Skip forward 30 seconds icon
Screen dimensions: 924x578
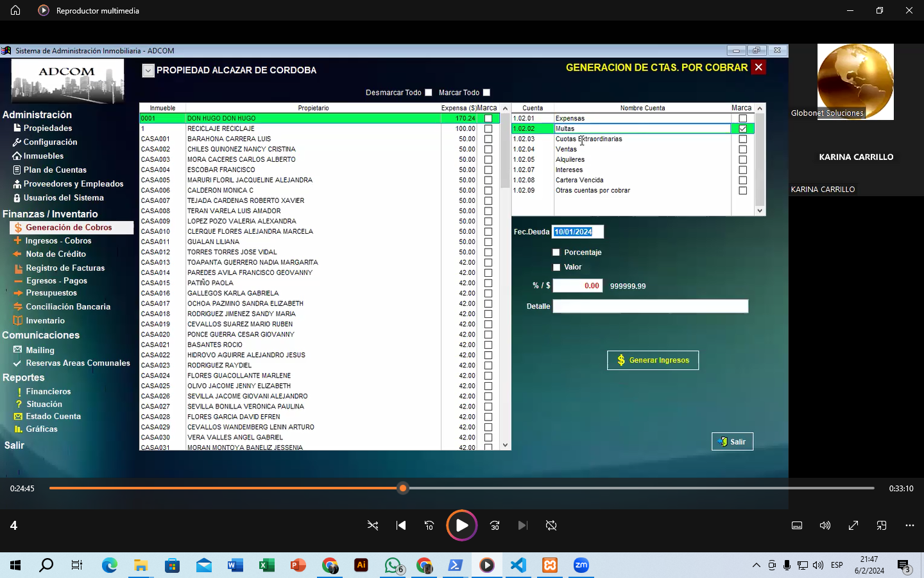(495, 525)
